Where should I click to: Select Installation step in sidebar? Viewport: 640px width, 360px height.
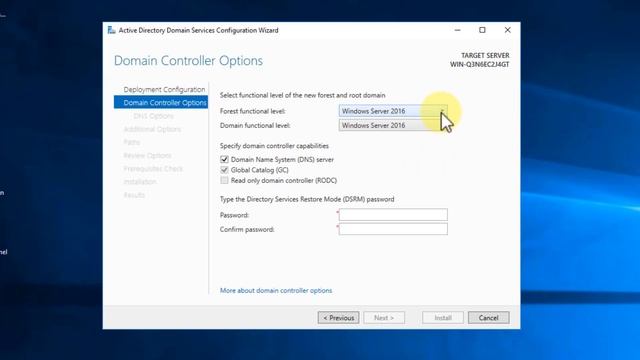click(140, 182)
